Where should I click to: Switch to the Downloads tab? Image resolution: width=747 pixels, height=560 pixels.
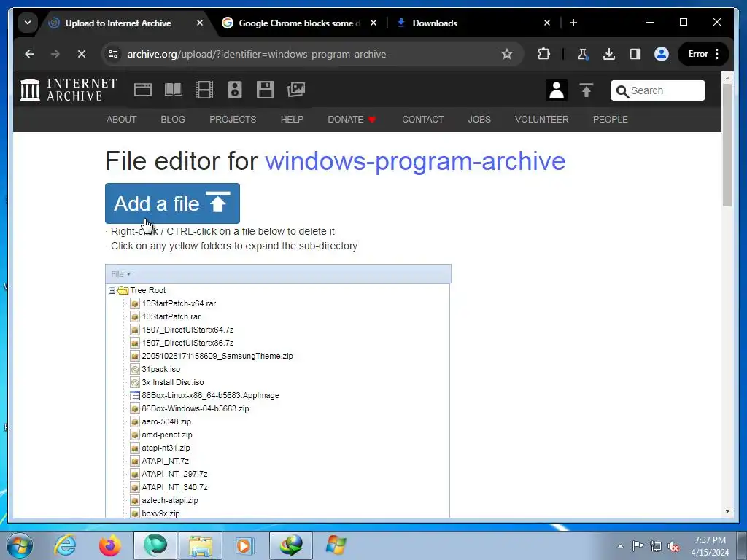[435, 23]
